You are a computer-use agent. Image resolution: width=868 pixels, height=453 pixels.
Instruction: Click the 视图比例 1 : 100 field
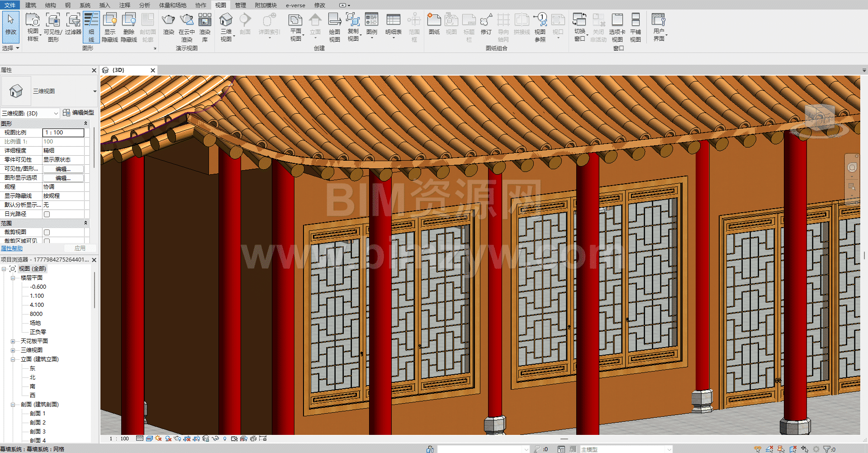[63, 133]
